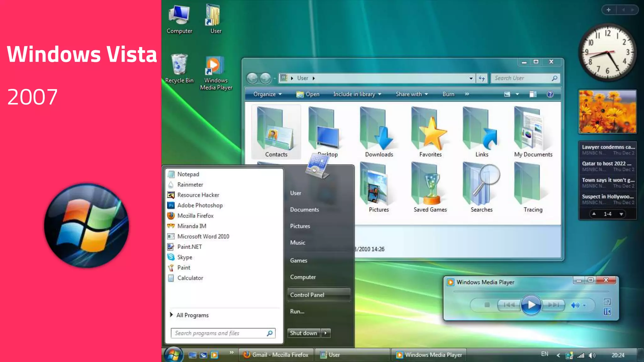Expand the Share with dropdown
This screenshot has width=644, height=362.
(x=412, y=94)
